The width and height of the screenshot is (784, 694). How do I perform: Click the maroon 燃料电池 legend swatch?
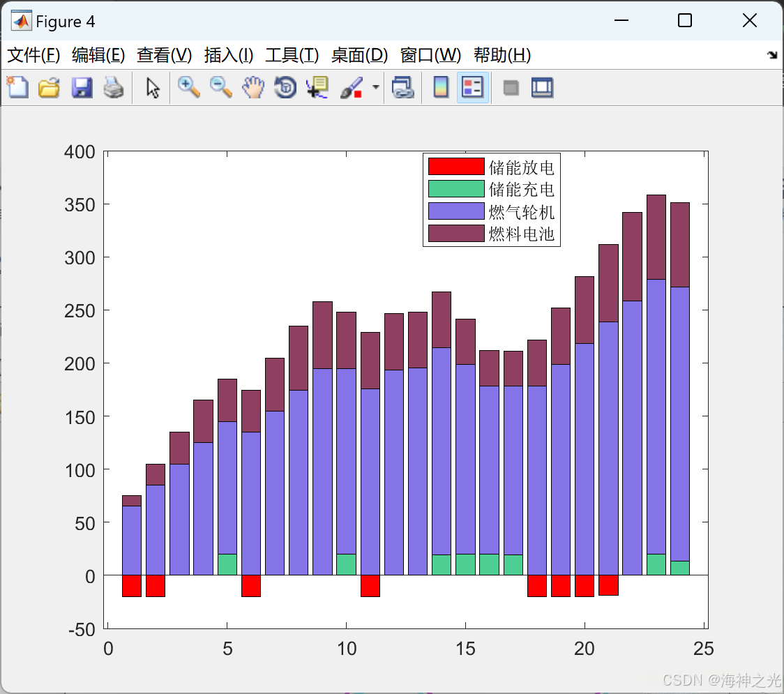456,233
